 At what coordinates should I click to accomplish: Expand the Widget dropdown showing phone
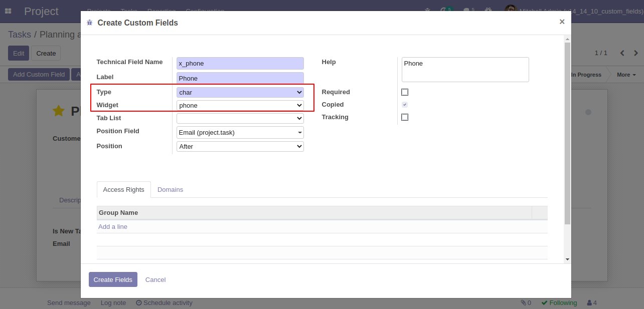click(x=240, y=105)
